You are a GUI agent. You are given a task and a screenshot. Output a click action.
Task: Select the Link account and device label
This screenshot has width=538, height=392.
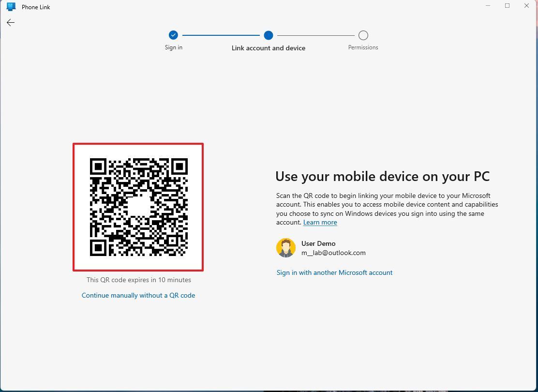coord(269,48)
